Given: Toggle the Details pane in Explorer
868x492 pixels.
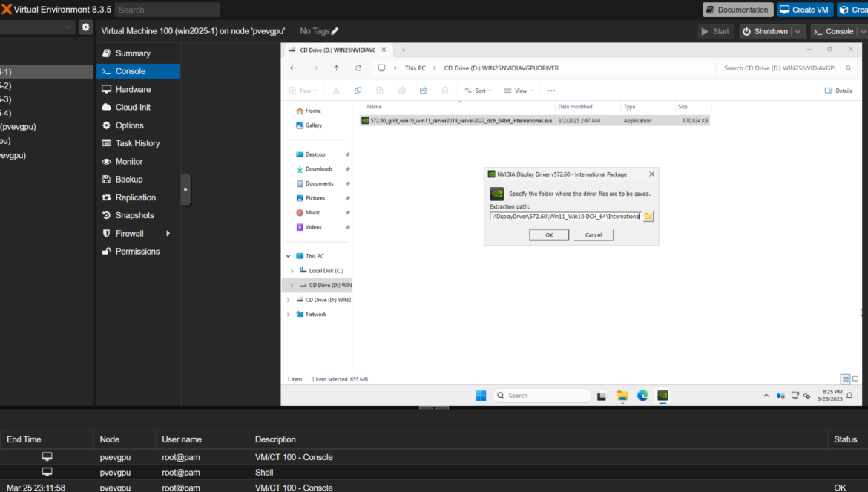Looking at the screenshot, I should 838,91.
